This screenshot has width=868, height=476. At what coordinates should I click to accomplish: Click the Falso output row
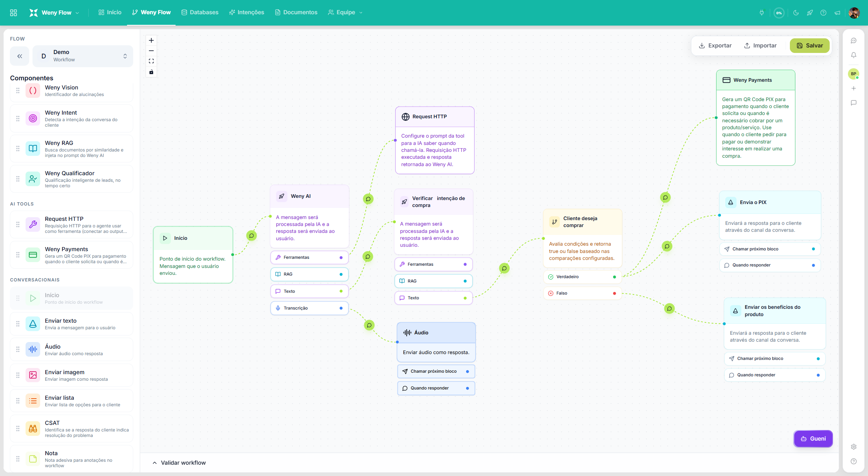pos(583,293)
